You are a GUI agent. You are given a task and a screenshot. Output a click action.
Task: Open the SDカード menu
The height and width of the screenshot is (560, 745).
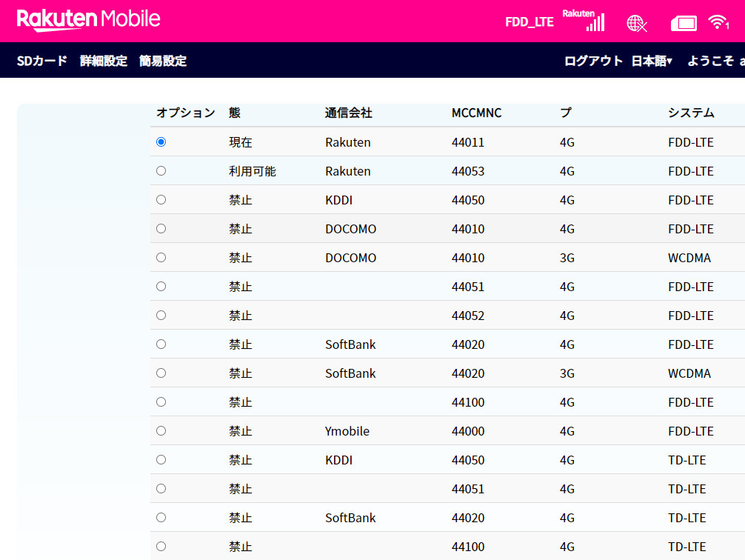click(42, 61)
